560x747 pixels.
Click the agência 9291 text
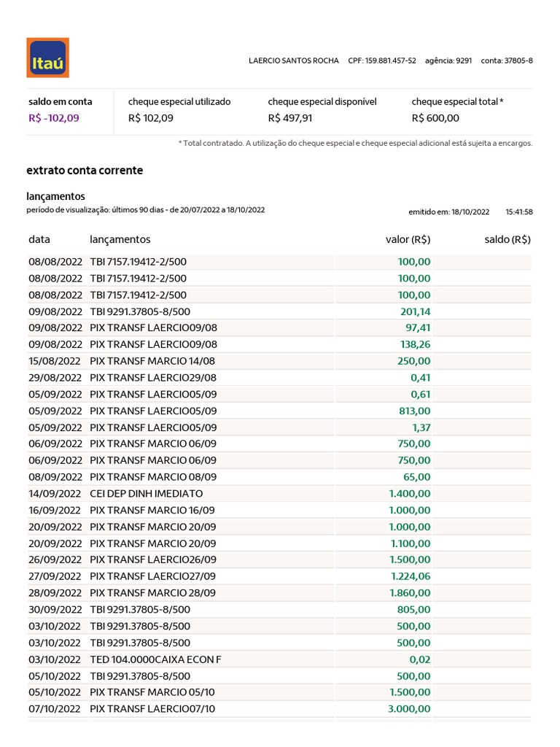448,61
